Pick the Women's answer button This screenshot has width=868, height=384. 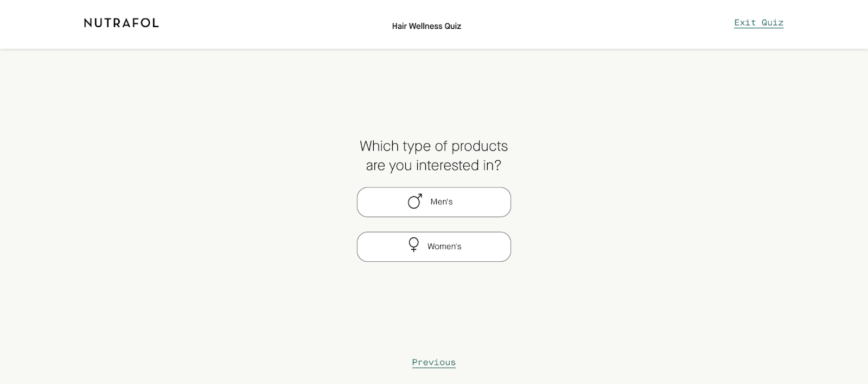434,247
